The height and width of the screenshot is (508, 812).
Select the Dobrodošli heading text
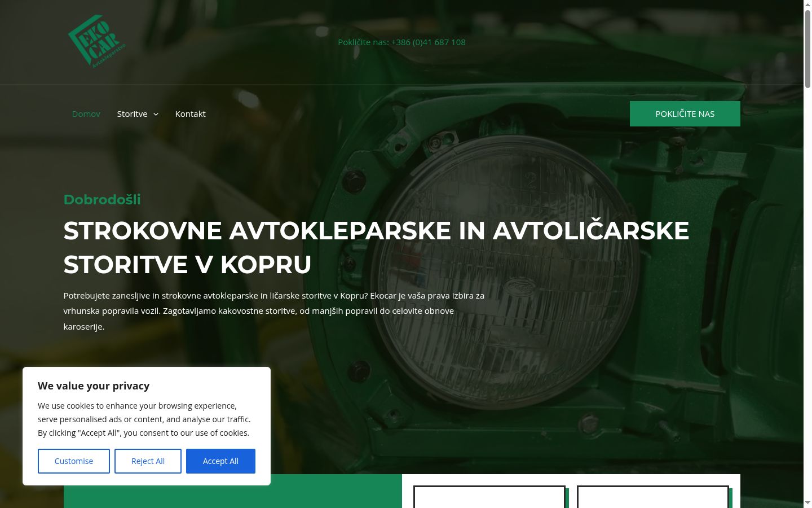[102, 199]
